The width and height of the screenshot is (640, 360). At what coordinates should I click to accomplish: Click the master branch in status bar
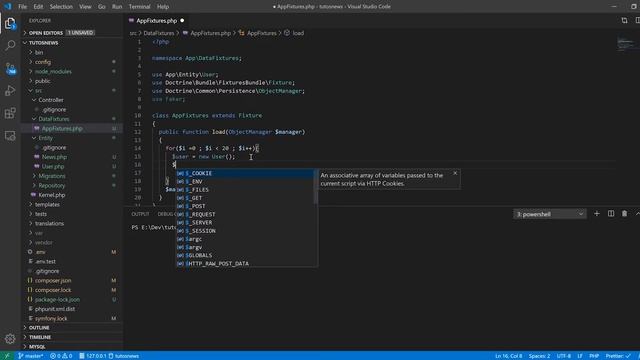[31, 356]
